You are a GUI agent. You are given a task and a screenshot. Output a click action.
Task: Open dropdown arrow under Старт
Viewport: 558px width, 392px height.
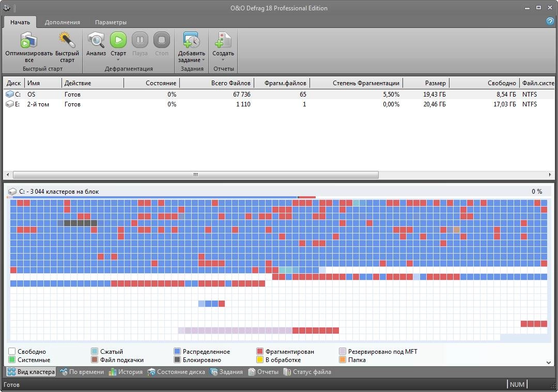(118, 60)
